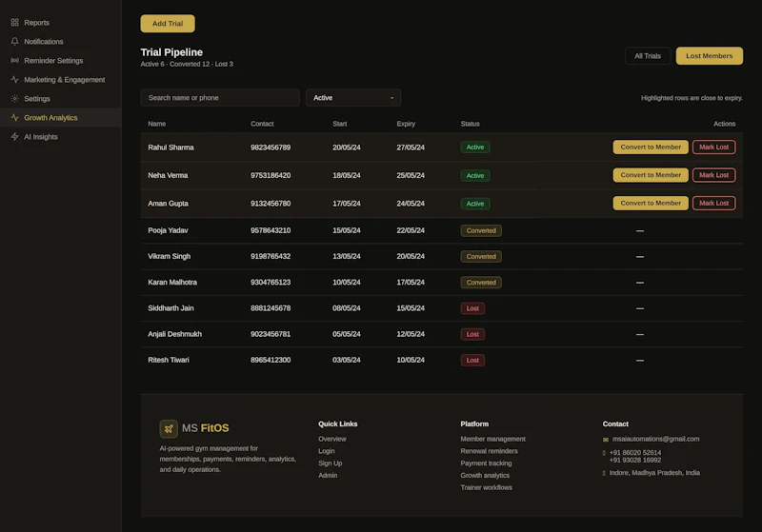Mark Aman Gupta as lost
Image resolution: width=762 pixels, height=532 pixels.
pyautogui.click(x=713, y=204)
